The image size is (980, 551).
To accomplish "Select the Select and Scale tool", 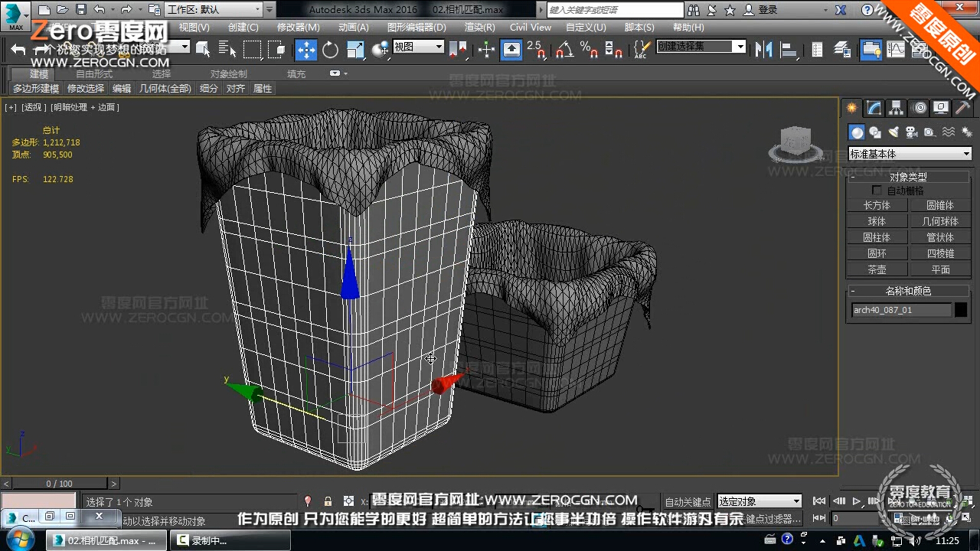I will (x=356, y=50).
